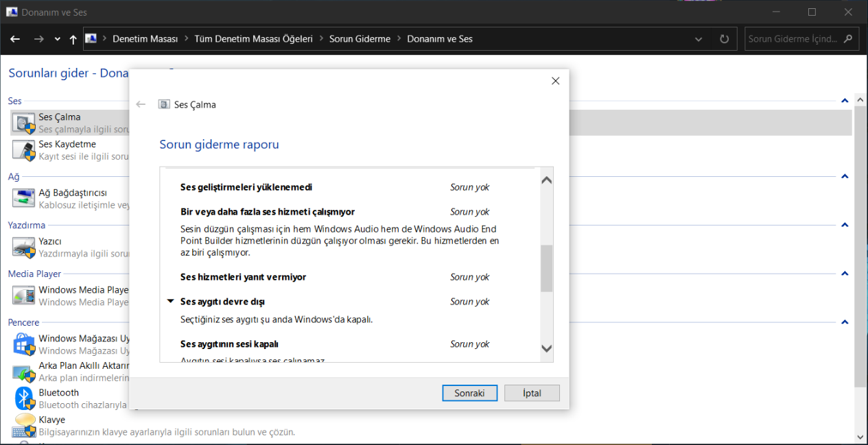
Task: Click the Sonraki button
Action: click(469, 393)
